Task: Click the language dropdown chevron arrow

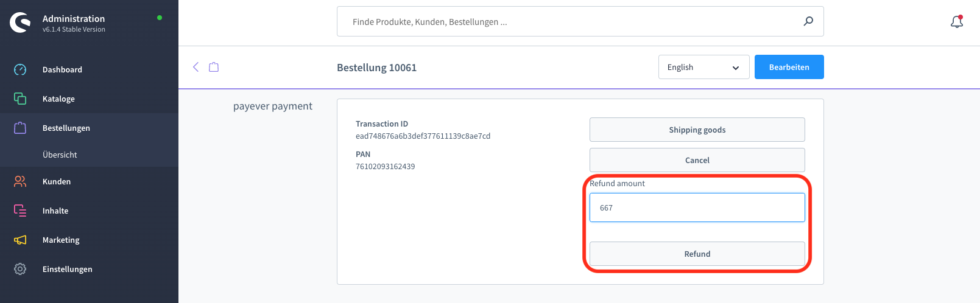Action: (x=736, y=68)
